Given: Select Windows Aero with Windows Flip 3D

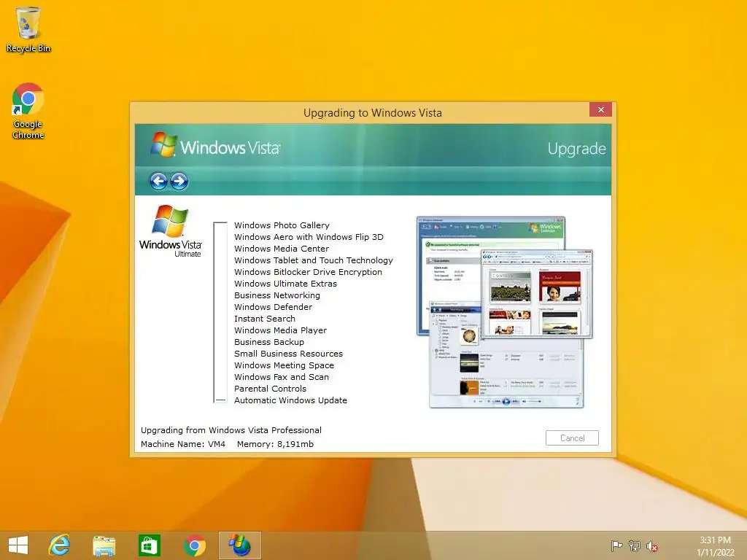Looking at the screenshot, I should [309, 237].
